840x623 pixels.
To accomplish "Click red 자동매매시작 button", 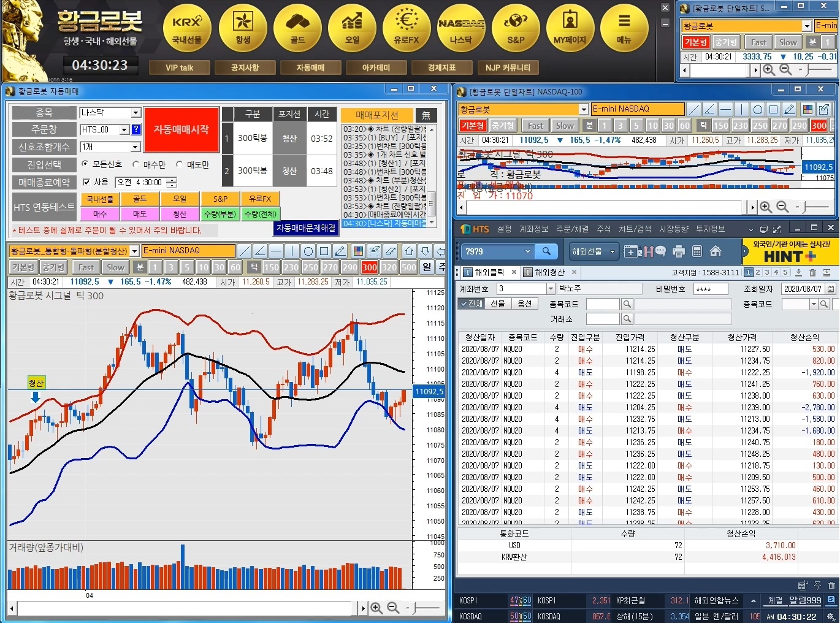I will click(181, 130).
